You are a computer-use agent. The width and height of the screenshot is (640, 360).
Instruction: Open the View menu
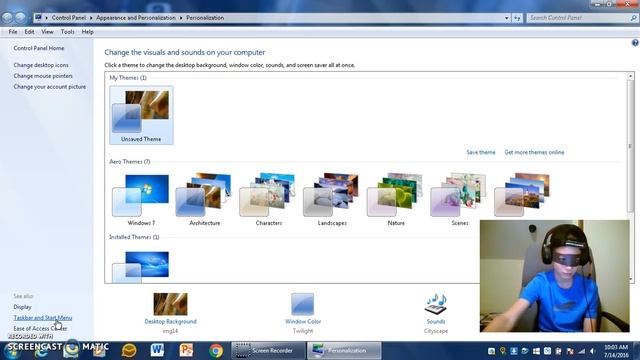pos(47,32)
